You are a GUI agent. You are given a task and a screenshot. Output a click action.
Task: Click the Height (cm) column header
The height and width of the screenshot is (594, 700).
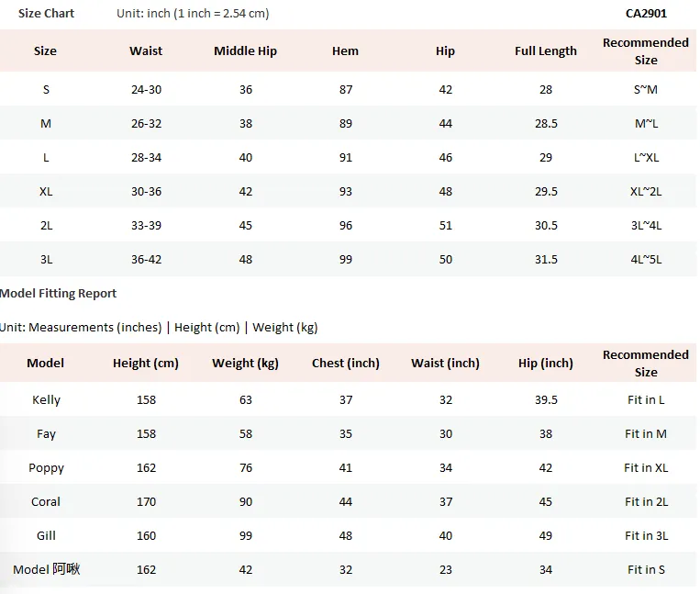click(146, 364)
